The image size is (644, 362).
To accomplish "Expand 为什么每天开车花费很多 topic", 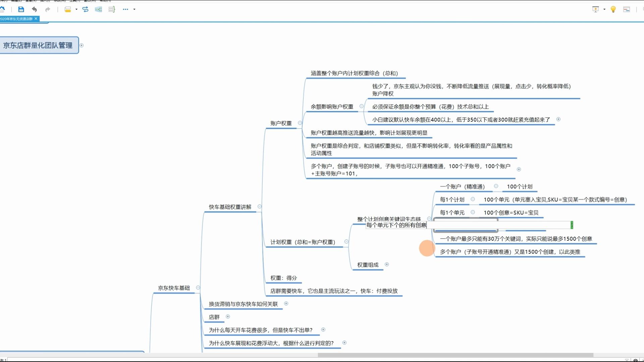I will click(323, 330).
